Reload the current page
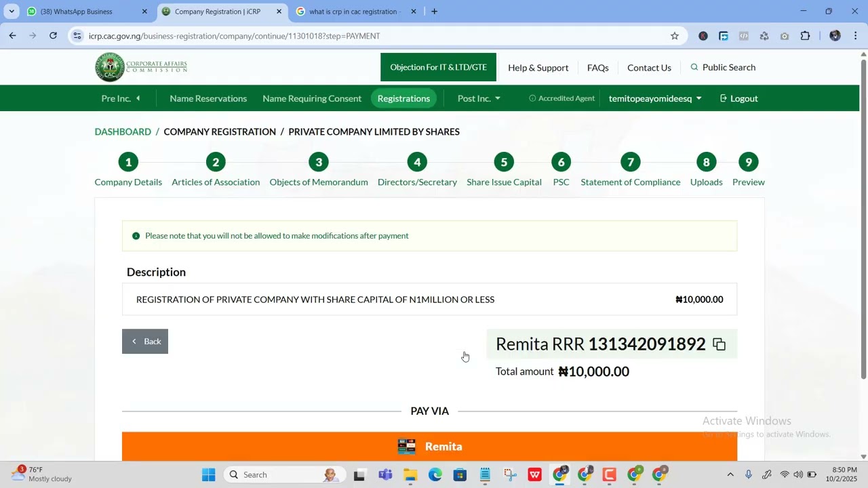Viewport: 868px width, 488px height. point(53,36)
